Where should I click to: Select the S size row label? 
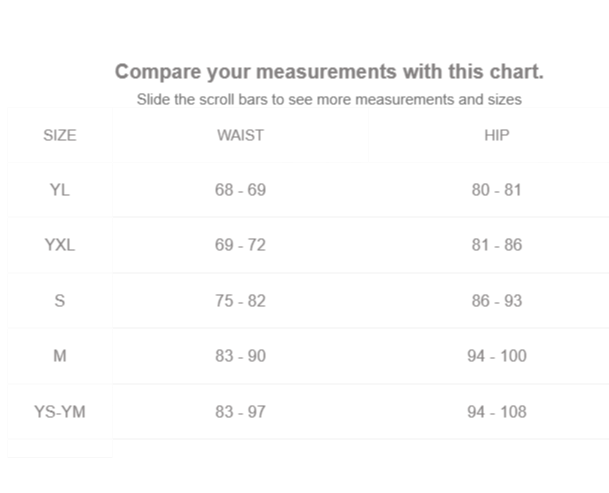point(60,301)
